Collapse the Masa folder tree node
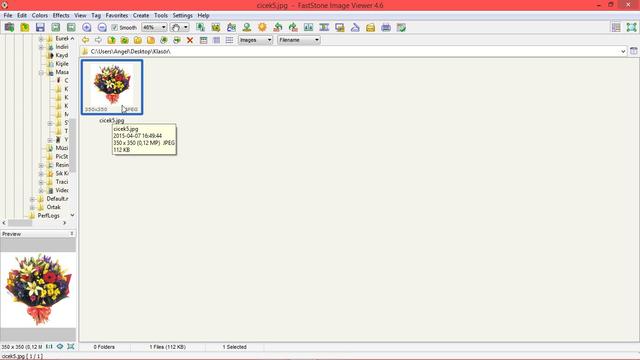Viewport: 640px width, 360px height. (x=41, y=72)
